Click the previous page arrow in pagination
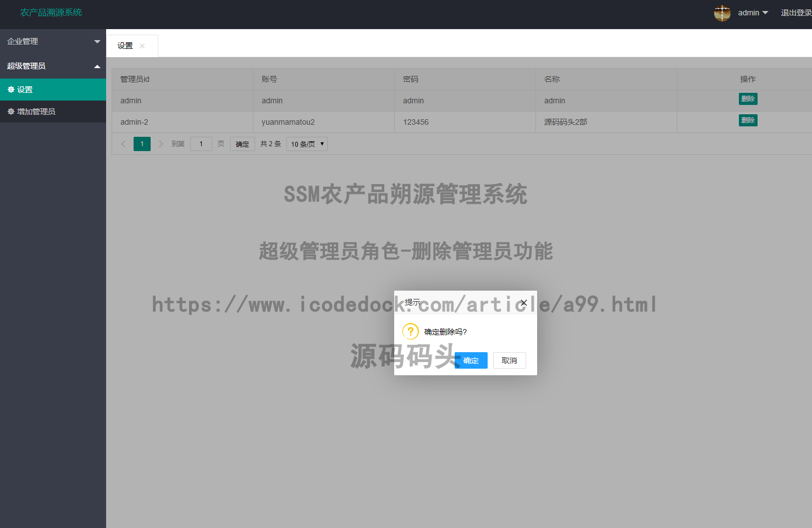The image size is (812, 528). point(123,143)
